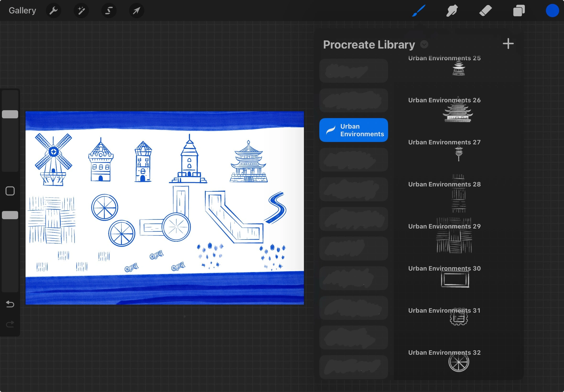
Task: Tap the paintbrush tool icon
Action: coord(419,11)
